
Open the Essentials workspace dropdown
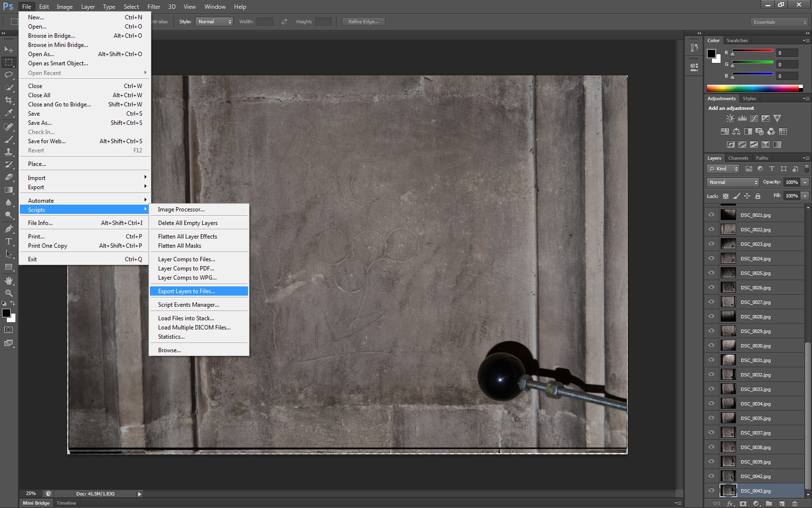[779, 22]
